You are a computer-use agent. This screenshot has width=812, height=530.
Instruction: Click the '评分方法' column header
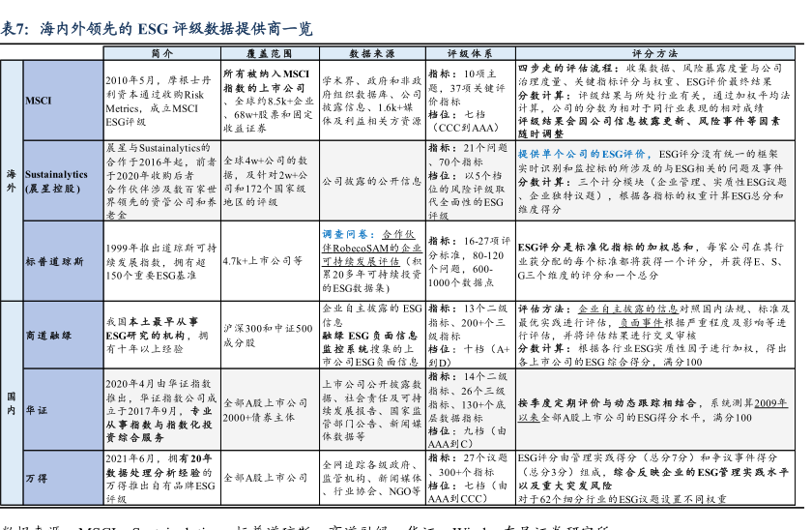(655, 53)
